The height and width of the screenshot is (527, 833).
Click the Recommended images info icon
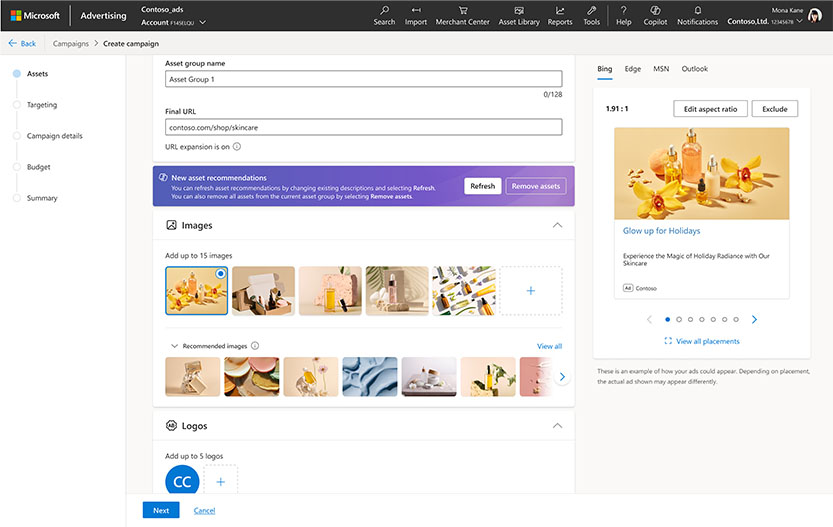255,346
